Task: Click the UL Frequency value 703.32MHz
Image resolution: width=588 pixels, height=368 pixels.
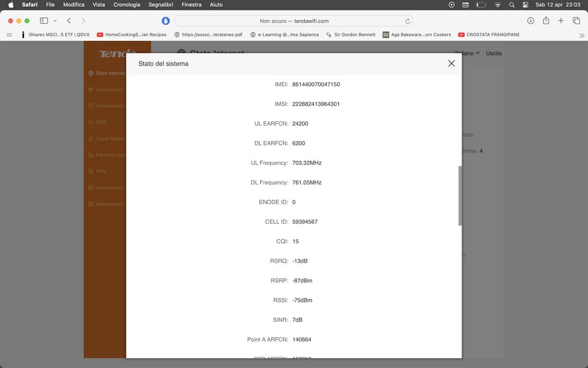Action: (x=307, y=163)
